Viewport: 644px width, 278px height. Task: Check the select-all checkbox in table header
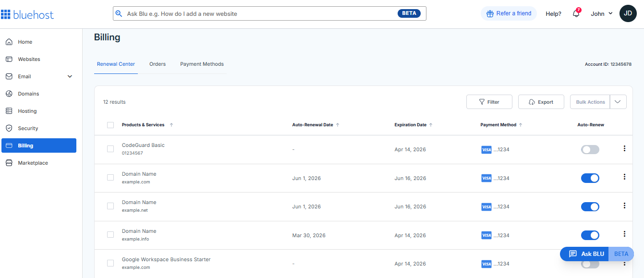pos(110,125)
